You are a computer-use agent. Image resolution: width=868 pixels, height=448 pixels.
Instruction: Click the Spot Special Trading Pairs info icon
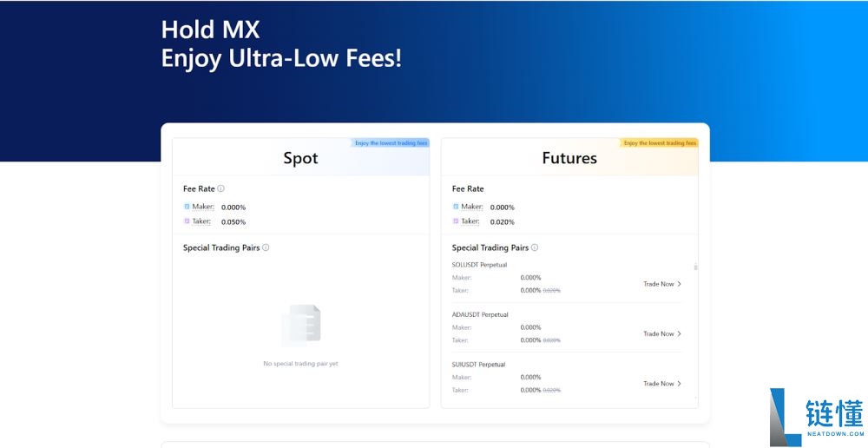point(266,247)
